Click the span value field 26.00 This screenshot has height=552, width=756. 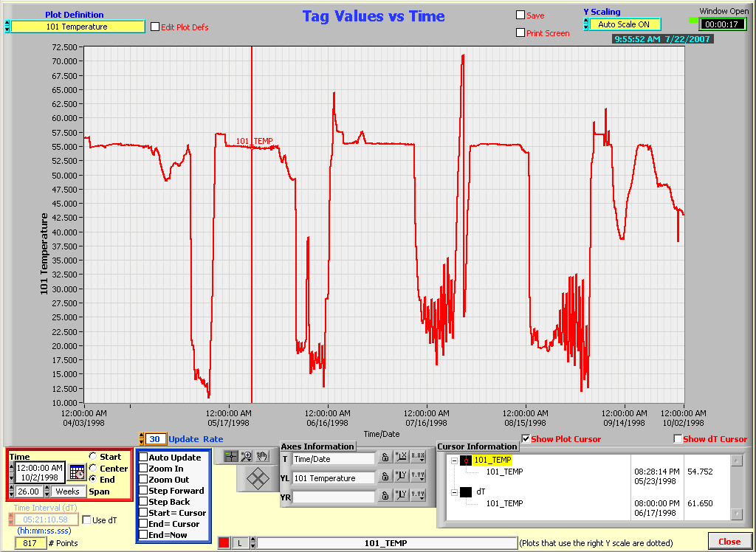click(x=29, y=491)
